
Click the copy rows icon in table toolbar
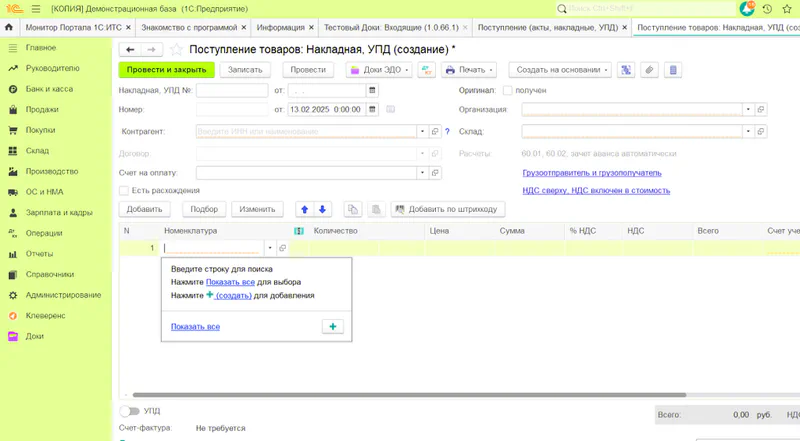352,209
